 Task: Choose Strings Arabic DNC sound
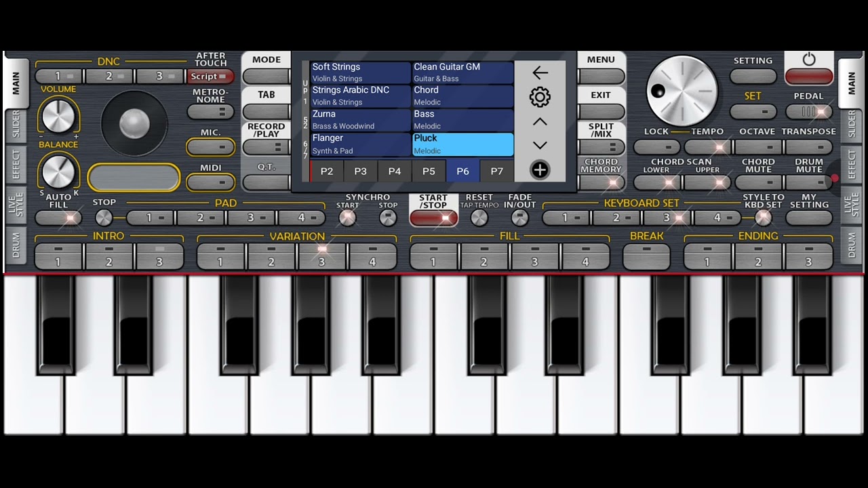pyautogui.click(x=361, y=96)
